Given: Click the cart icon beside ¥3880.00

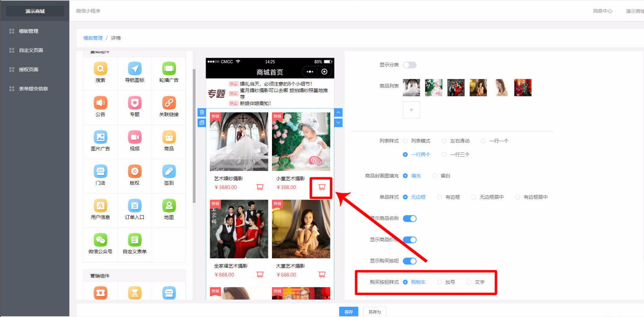Looking at the screenshot, I should [260, 187].
